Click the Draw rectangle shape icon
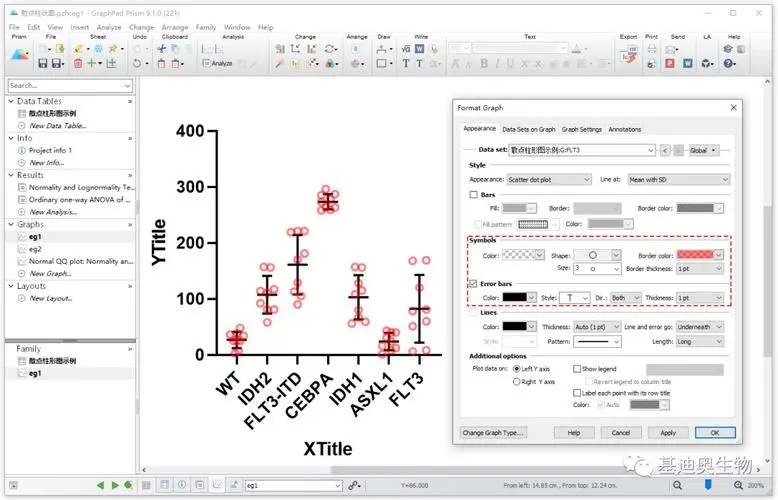The height and width of the screenshot is (500, 778). coord(382,63)
